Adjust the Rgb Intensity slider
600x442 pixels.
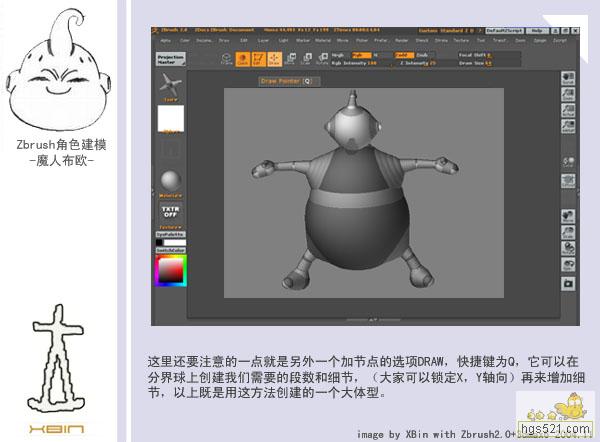[360, 63]
